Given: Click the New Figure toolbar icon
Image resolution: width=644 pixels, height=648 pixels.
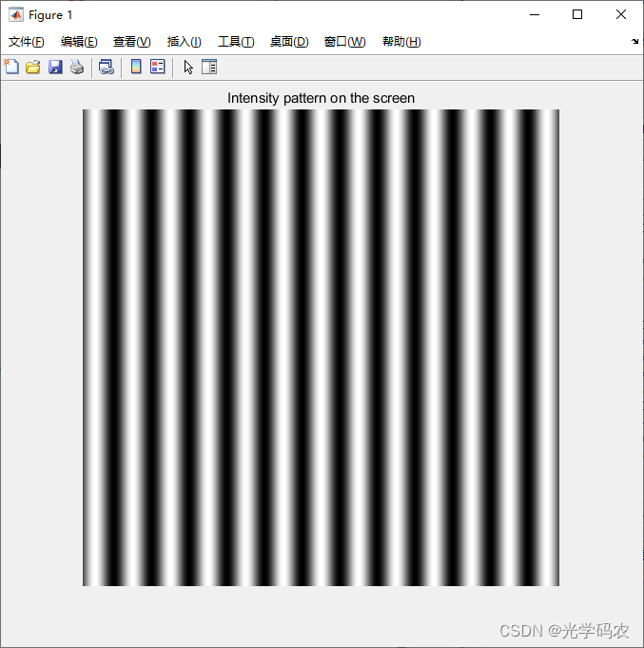Looking at the screenshot, I should 11,67.
